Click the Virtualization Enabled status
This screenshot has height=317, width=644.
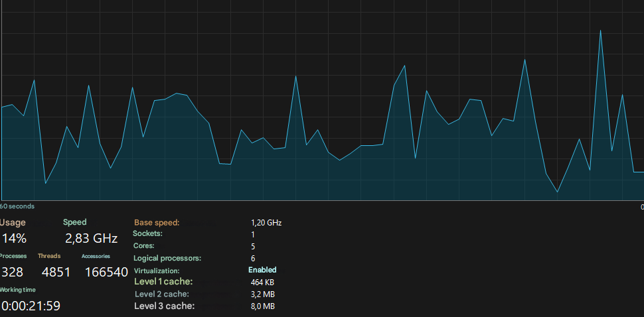pos(262,271)
